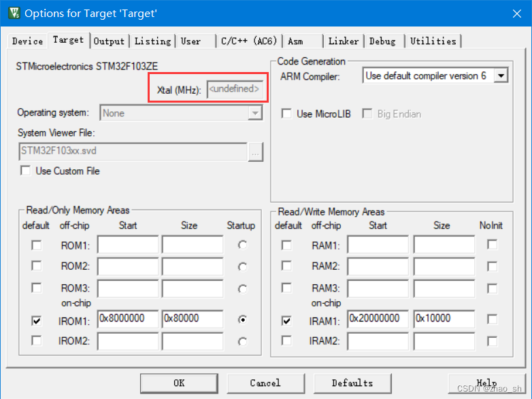Select IROM1 Startup radio button
The image size is (532, 399).
243,319
